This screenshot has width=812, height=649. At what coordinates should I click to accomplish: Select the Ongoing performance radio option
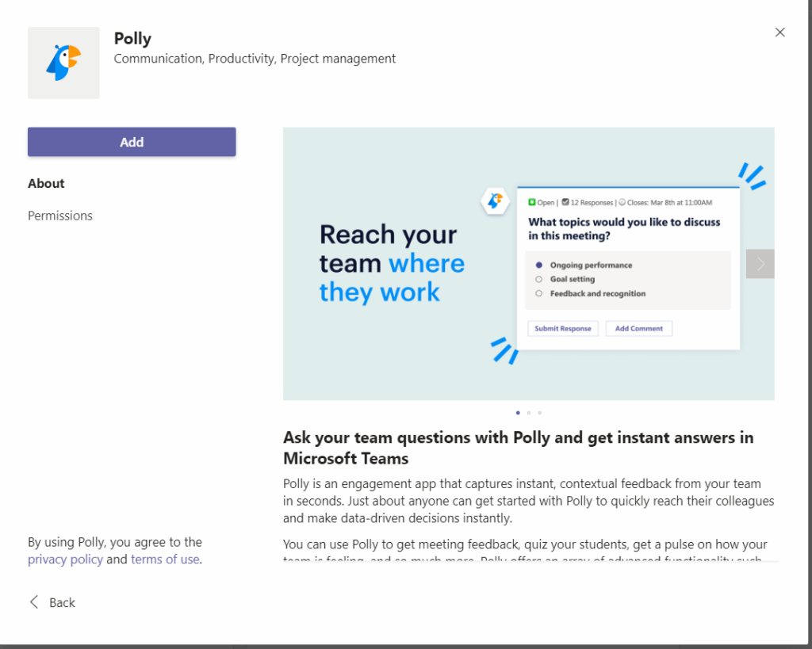(539, 265)
